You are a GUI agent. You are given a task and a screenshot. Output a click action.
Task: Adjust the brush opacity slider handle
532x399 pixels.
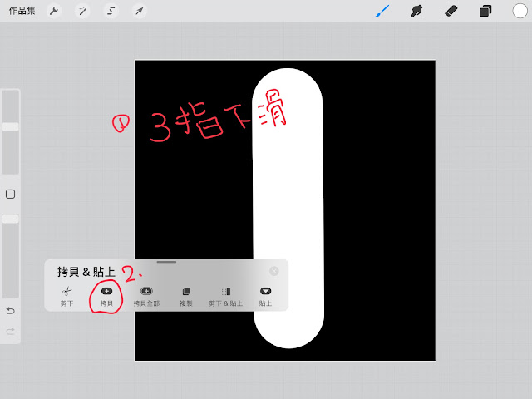click(x=11, y=219)
